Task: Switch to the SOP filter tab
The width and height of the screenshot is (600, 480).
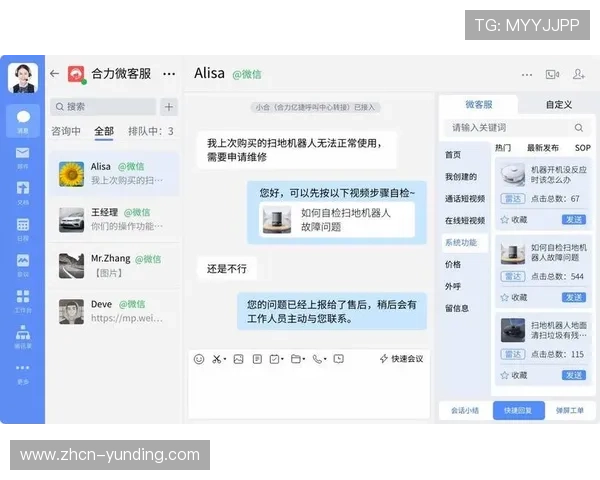Action: (x=583, y=148)
